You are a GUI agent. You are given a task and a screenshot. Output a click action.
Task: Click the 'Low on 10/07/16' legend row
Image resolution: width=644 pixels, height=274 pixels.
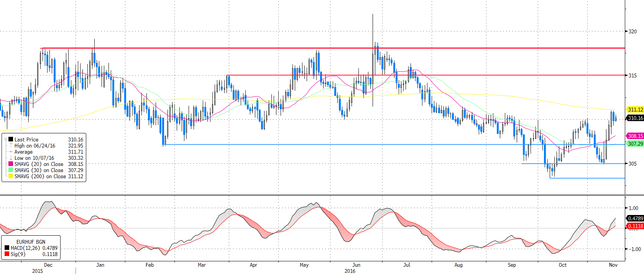click(x=34, y=158)
